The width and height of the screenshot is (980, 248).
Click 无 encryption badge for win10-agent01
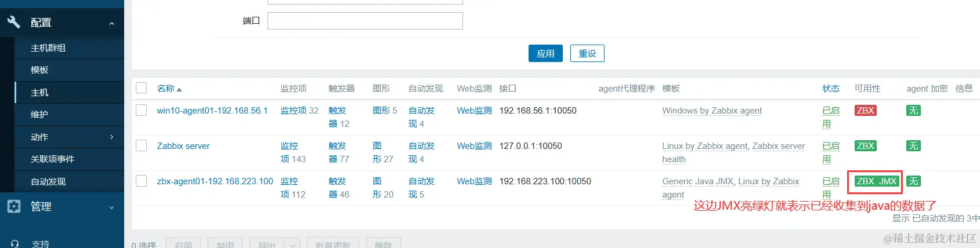pyautogui.click(x=913, y=111)
